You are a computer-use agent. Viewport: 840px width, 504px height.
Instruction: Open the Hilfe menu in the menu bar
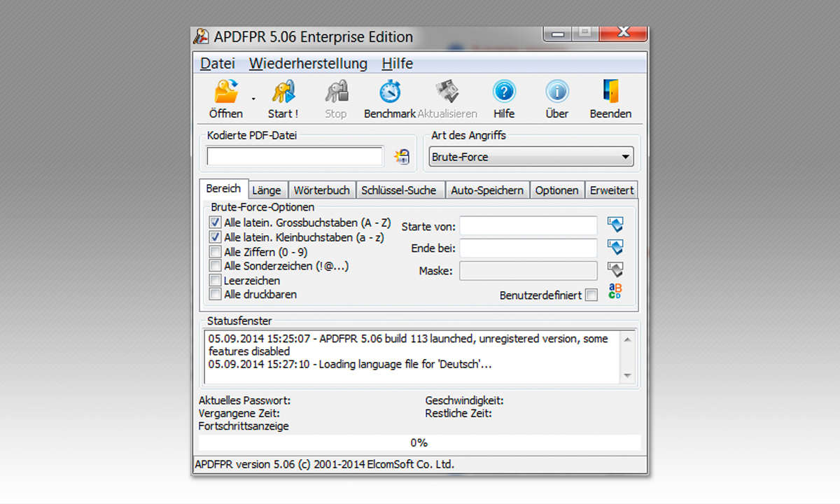pyautogui.click(x=398, y=64)
